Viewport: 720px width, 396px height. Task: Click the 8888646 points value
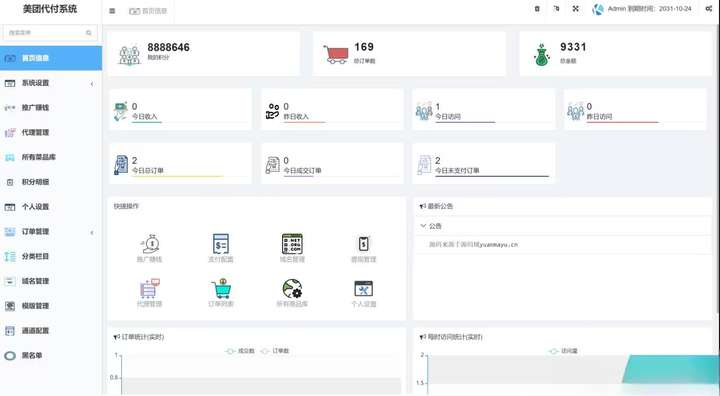pos(169,47)
